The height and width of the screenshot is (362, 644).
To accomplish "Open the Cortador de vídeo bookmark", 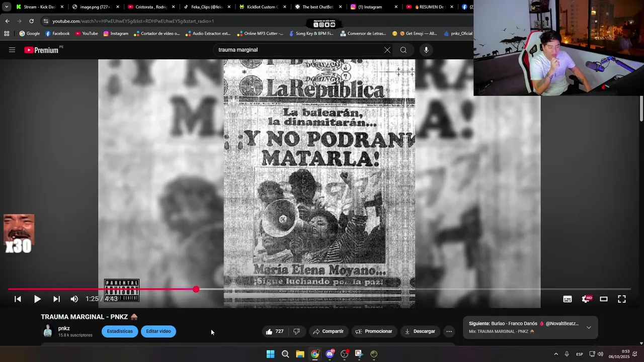I will point(156,34).
